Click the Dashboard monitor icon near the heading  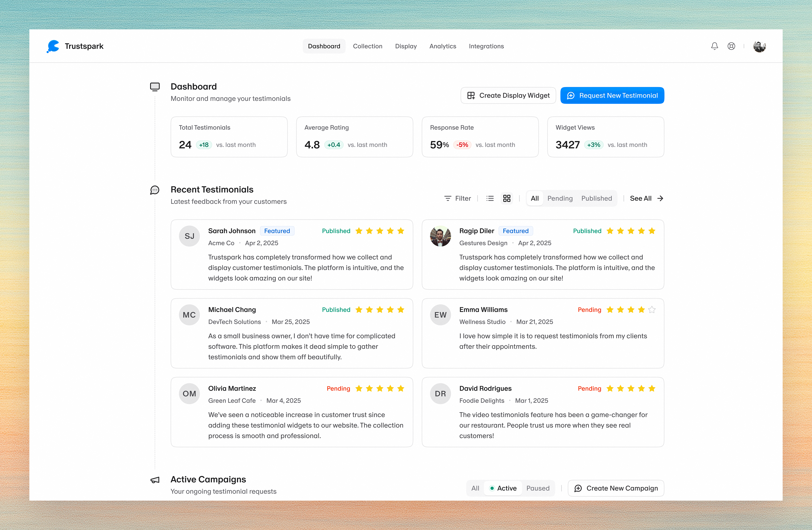click(x=155, y=87)
